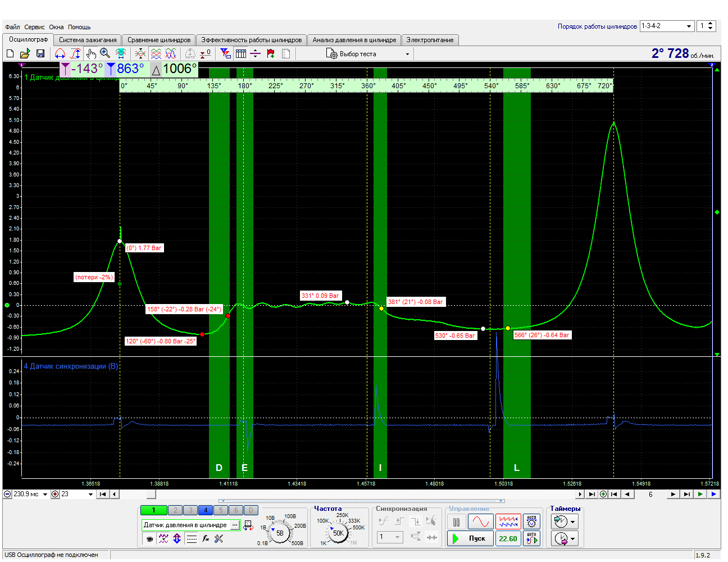Adjust the frequency knob 50K
728x562 pixels.
point(338,533)
